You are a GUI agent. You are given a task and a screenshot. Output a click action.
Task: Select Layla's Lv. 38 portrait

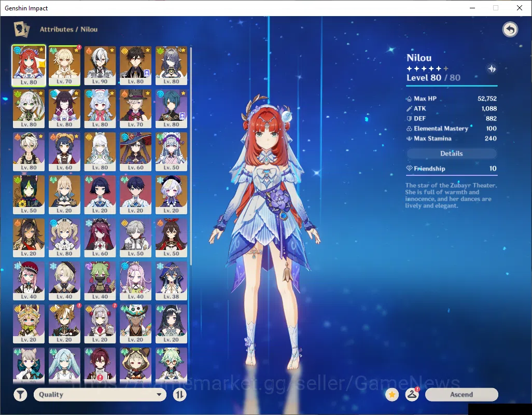pyautogui.click(x=171, y=281)
